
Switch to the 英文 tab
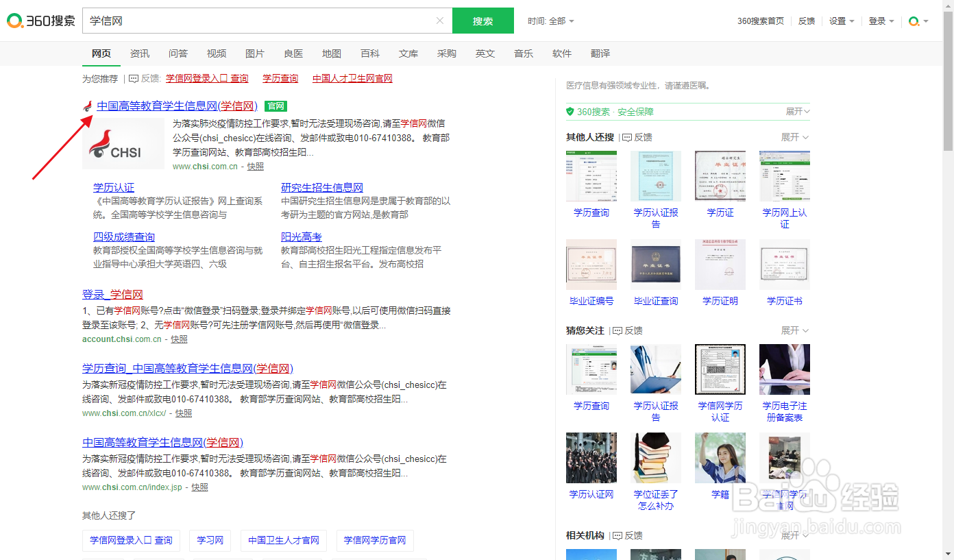485,53
